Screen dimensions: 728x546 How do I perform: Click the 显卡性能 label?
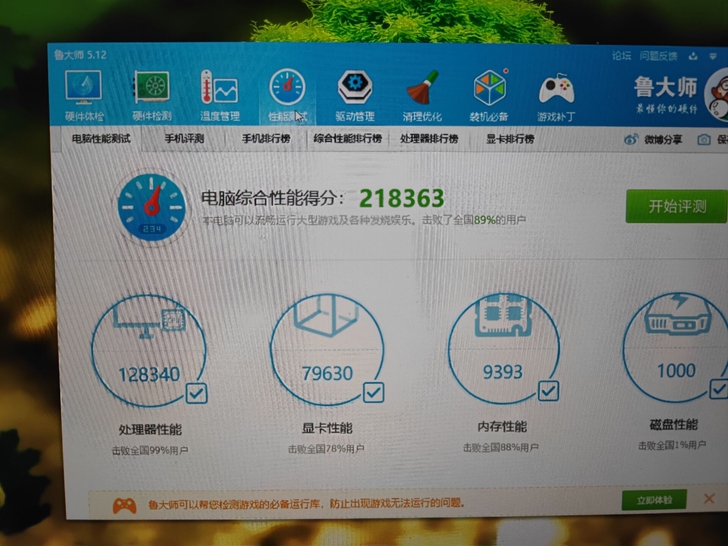327,428
